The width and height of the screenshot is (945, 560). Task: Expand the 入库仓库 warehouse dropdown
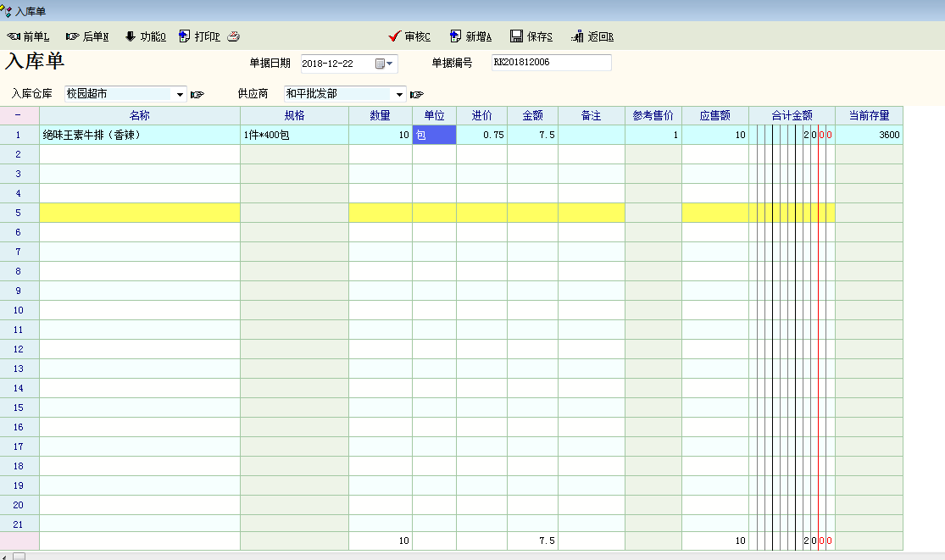[x=180, y=94]
